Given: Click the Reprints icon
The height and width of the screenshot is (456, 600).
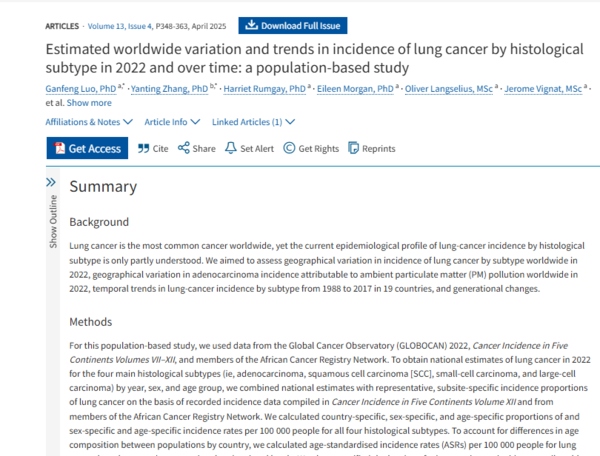Looking at the screenshot, I should point(355,148).
